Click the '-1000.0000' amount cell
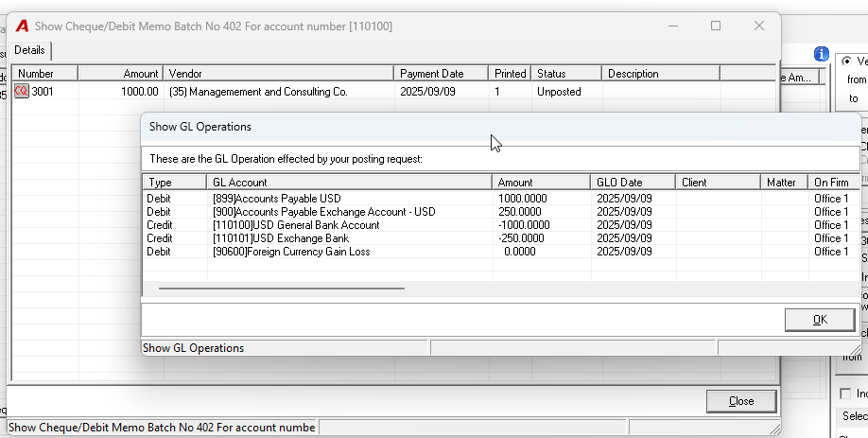The height and width of the screenshot is (438, 868). tap(524, 225)
